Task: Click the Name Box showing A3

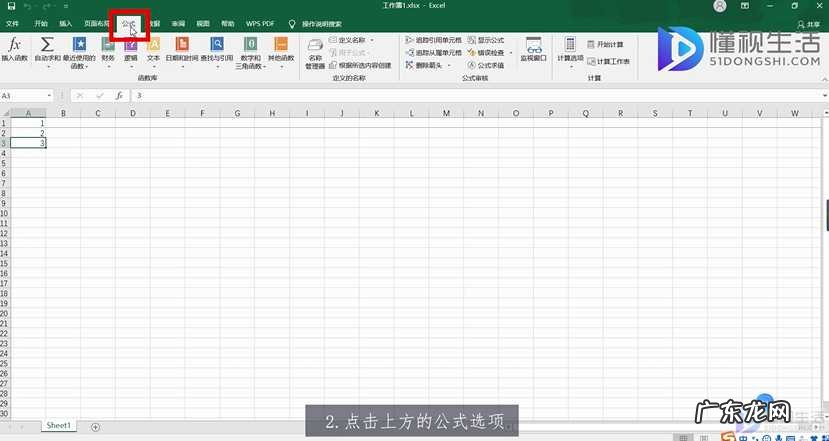Action: (23, 96)
